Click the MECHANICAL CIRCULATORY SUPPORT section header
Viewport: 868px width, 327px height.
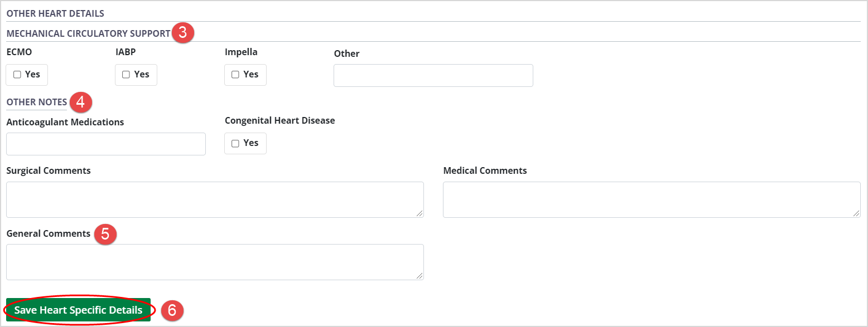click(x=88, y=33)
